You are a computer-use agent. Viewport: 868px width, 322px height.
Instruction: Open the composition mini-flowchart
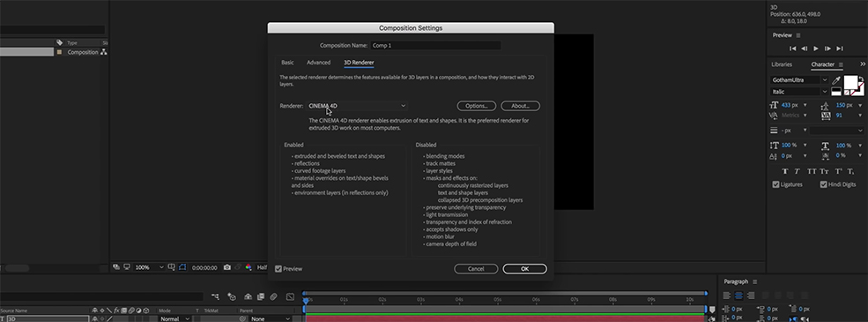click(215, 297)
